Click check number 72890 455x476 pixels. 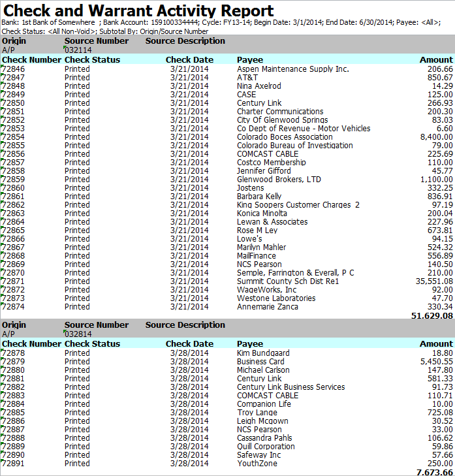pyautogui.click(x=13, y=455)
